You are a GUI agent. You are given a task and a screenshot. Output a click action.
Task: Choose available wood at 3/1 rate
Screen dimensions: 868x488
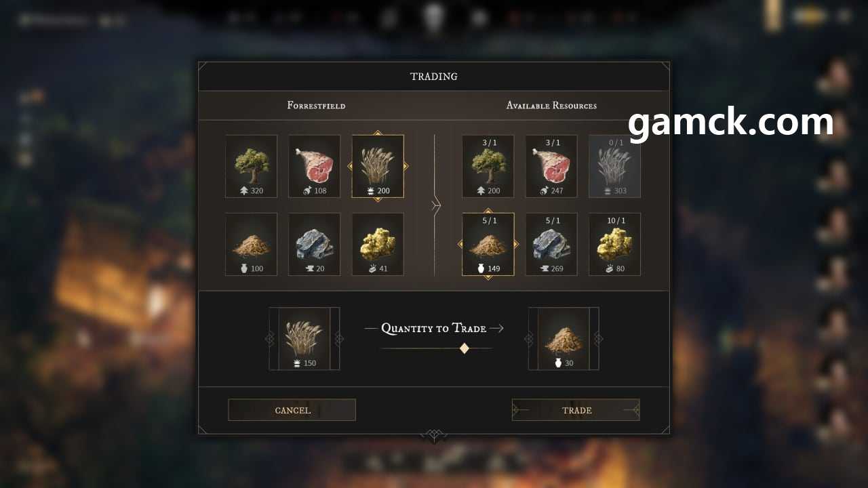[x=488, y=166]
